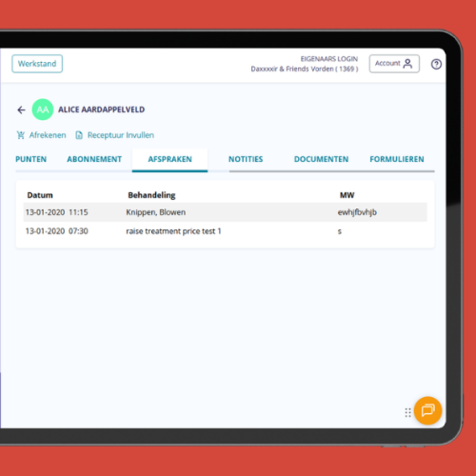Switch to the PUNTEN tab
Screen dimensions: 476x476
(x=31, y=159)
